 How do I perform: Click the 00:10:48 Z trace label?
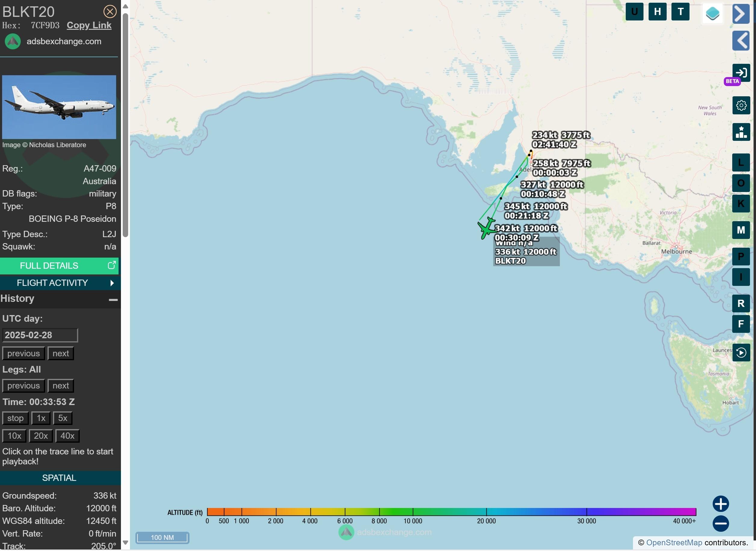(543, 194)
